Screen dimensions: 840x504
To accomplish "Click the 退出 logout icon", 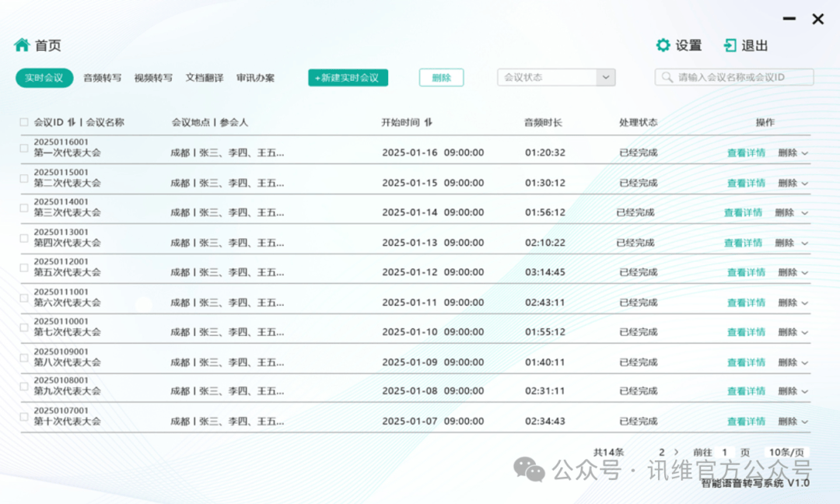I will pos(730,45).
